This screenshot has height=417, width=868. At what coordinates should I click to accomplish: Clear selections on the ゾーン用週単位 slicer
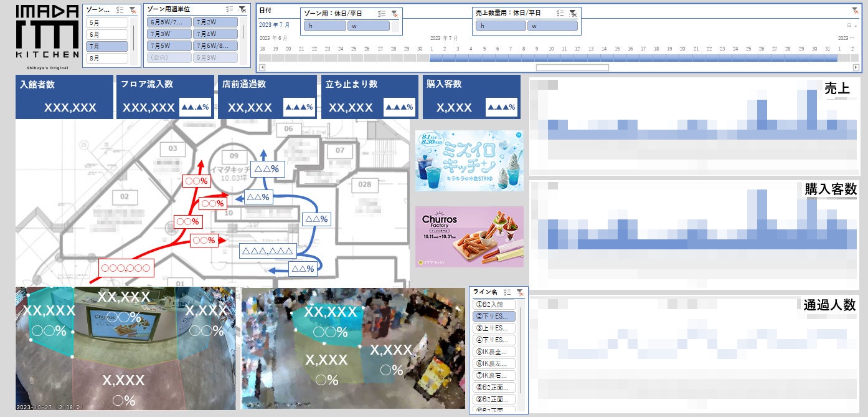click(x=242, y=10)
